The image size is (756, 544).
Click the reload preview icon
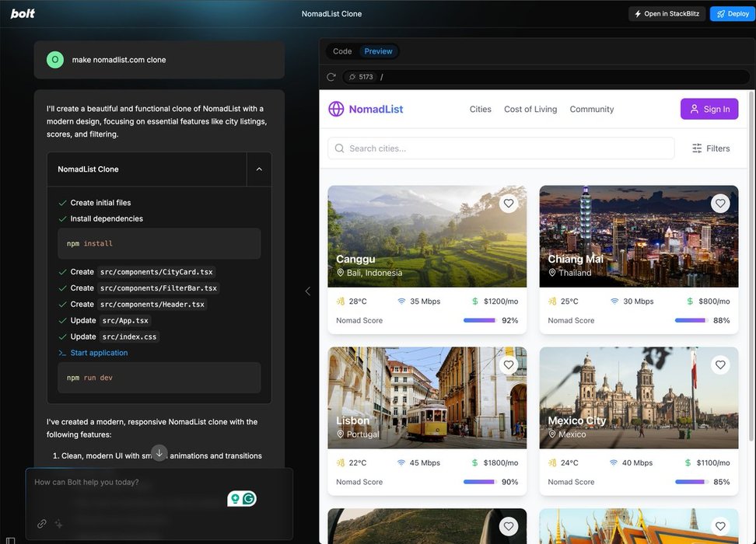(x=331, y=77)
